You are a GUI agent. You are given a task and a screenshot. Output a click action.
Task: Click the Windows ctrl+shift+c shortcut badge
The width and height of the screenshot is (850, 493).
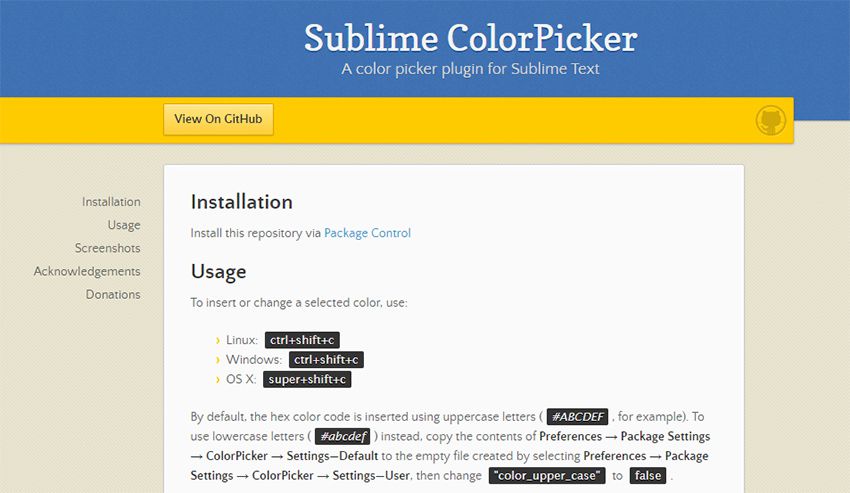(327, 359)
